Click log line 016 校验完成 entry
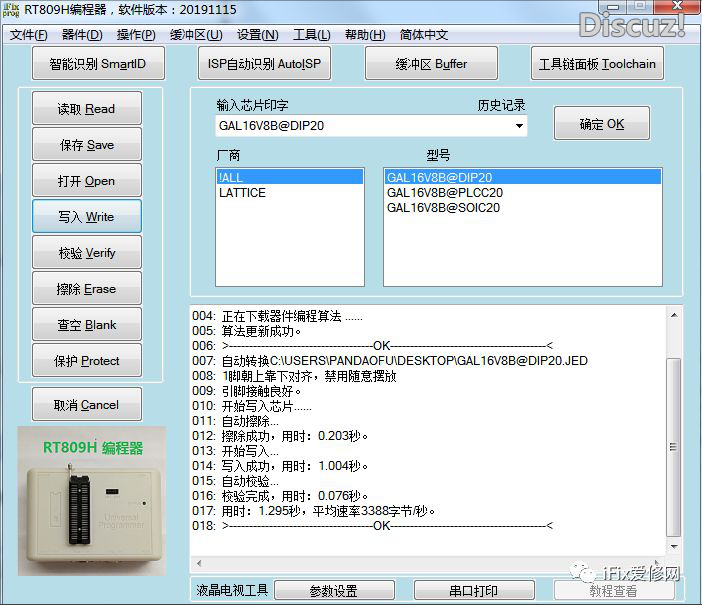Viewport: 702px width, 605px height. pyautogui.click(x=280, y=496)
